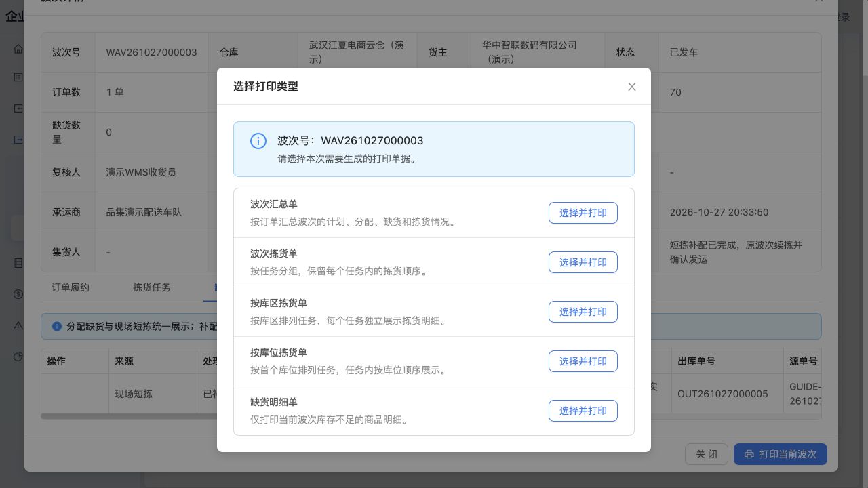This screenshot has width=868, height=488.
Task: Click the 缺货明细单 title text
Action: [x=274, y=402]
